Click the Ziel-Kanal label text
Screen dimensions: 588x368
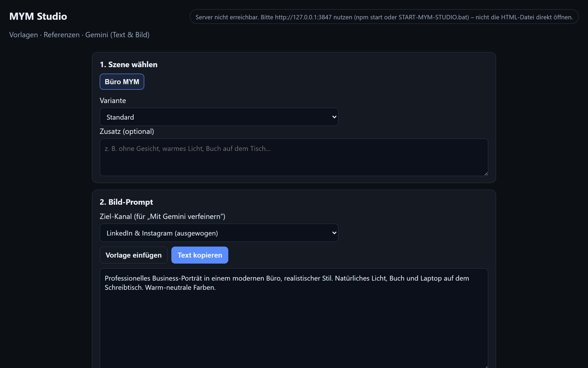[x=162, y=216]
